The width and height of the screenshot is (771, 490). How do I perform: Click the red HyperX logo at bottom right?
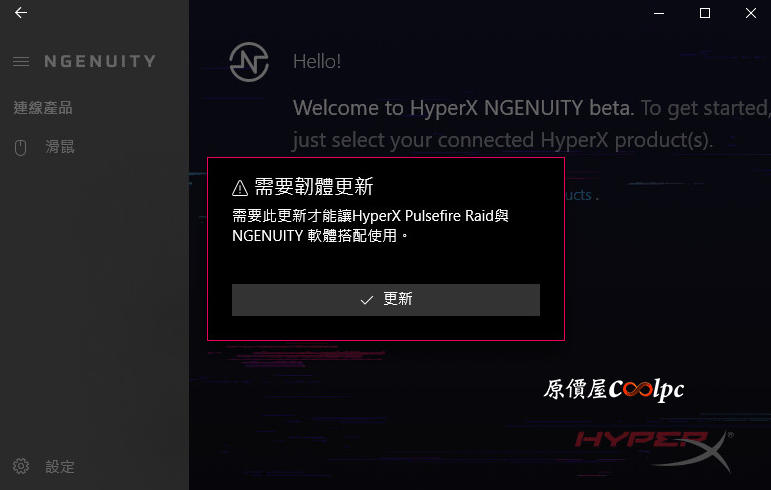(654, 451)
